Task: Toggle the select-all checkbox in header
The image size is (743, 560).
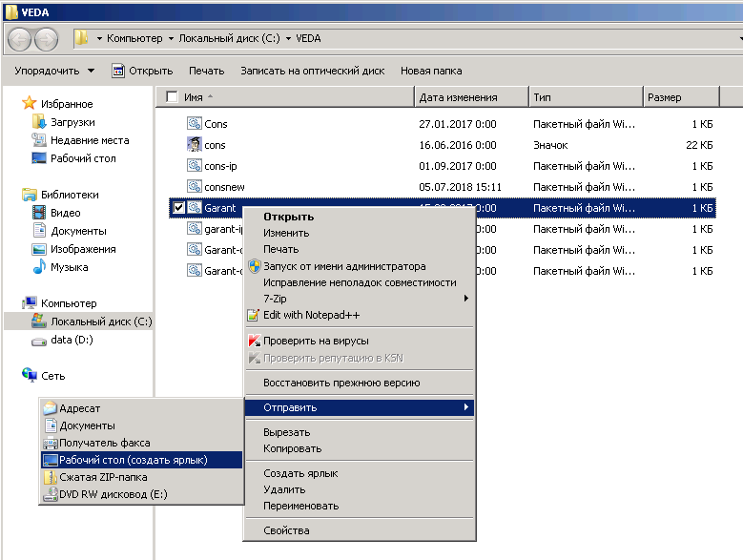Action: tap(172, 97)
